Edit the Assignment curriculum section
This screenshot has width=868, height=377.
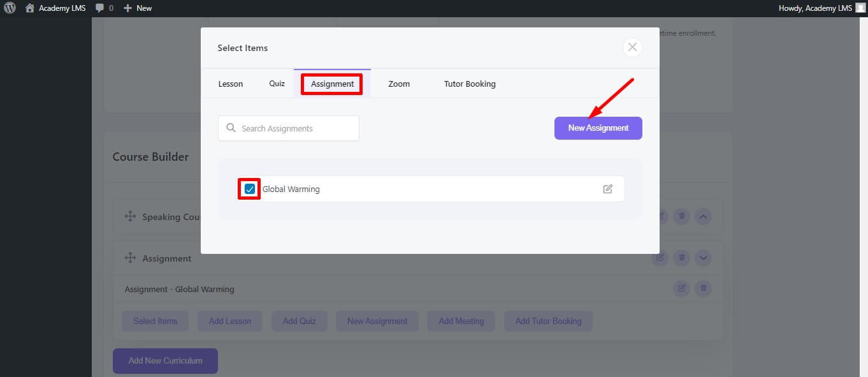coord(660,258)
